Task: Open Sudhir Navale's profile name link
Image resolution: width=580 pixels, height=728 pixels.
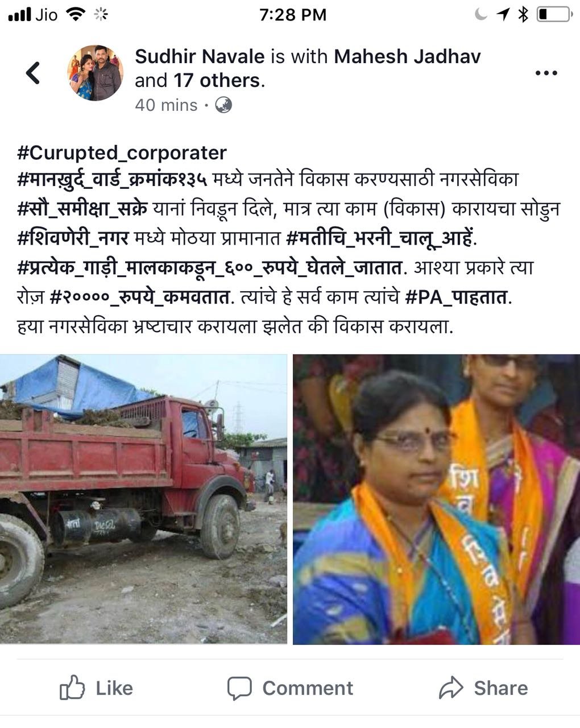Action: [200, 56]
